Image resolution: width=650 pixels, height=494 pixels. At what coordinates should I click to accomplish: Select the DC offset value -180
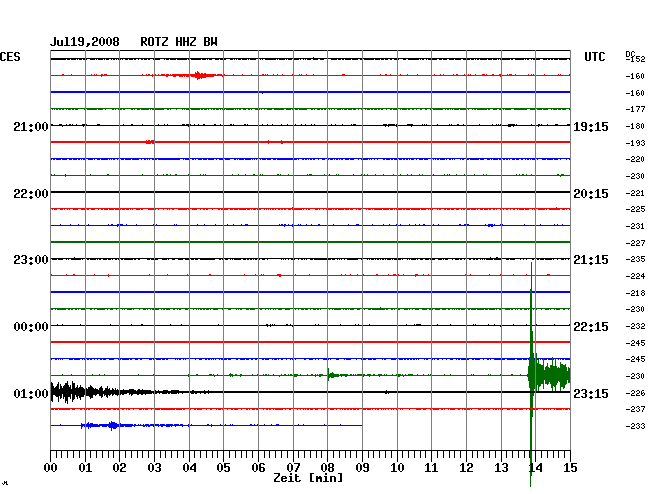click(x=635, y=126)
